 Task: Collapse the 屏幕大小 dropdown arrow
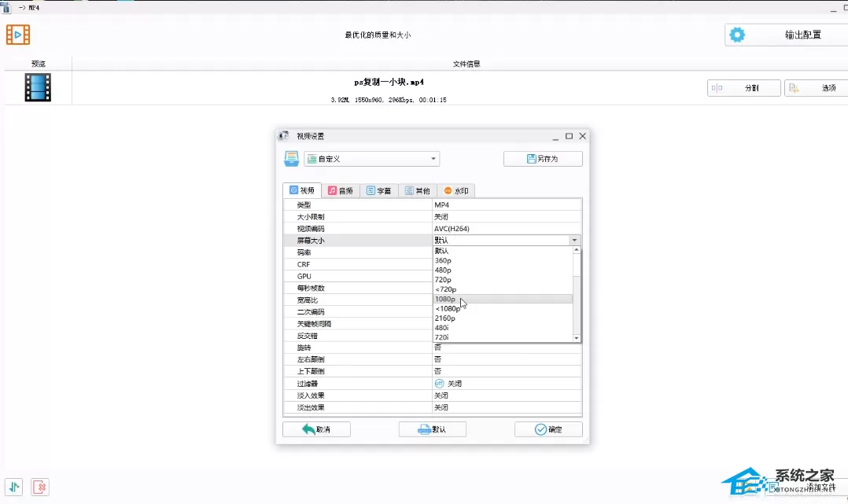pos(574,240)
